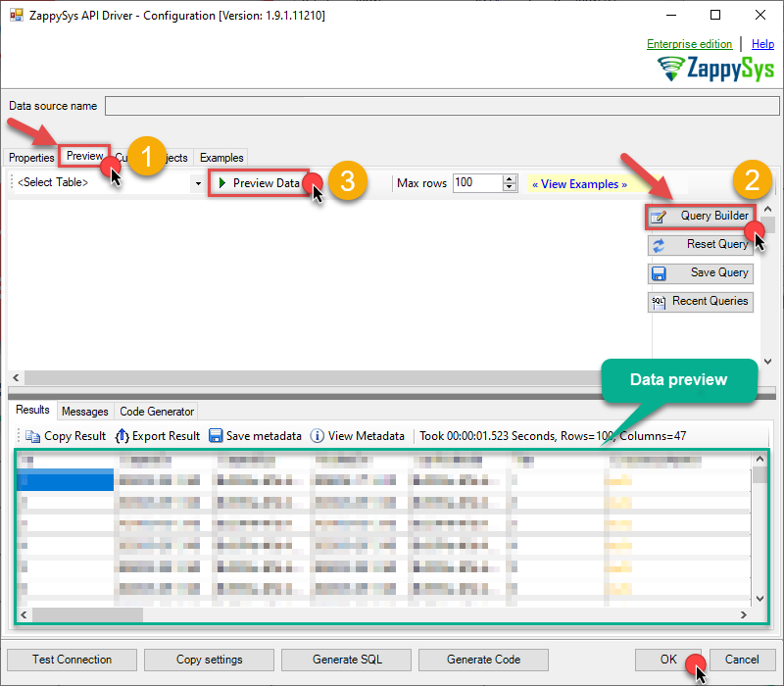Increase Max rows with up arrow
The height and width of the screenshot is (686, 784).
coord(510,179)
